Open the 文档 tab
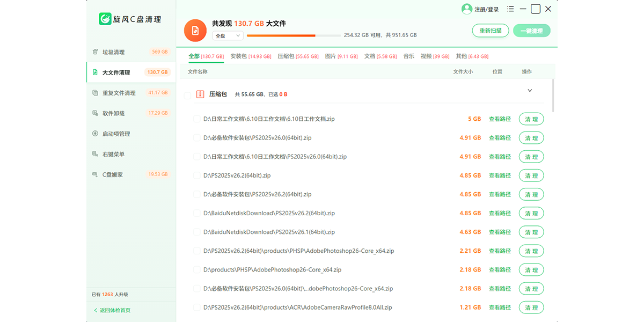This screenshot has width=644, height=322. 380,56
